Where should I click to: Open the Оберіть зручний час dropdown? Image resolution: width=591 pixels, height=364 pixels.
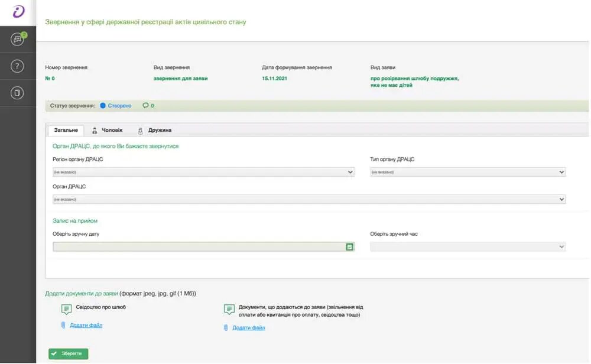coord(467,247)
